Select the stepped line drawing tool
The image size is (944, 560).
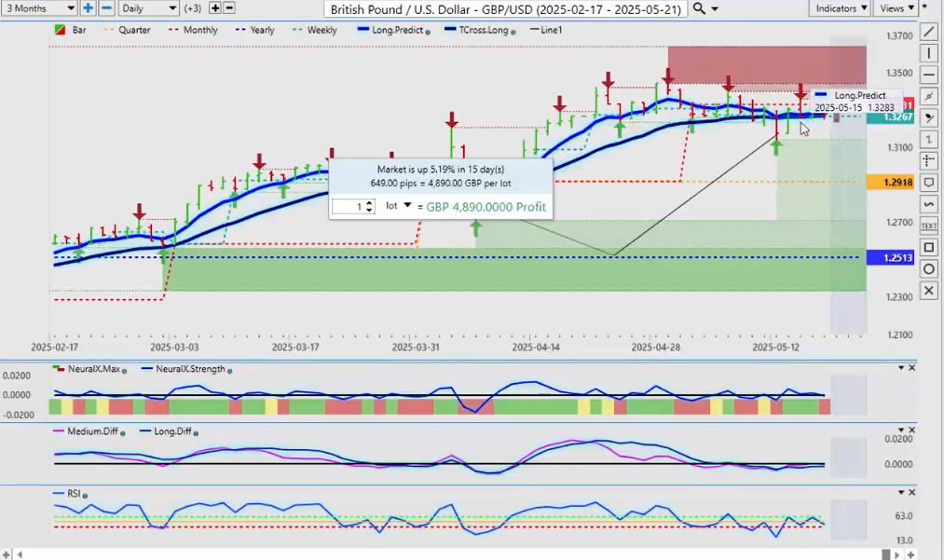(x=929, y=139)
